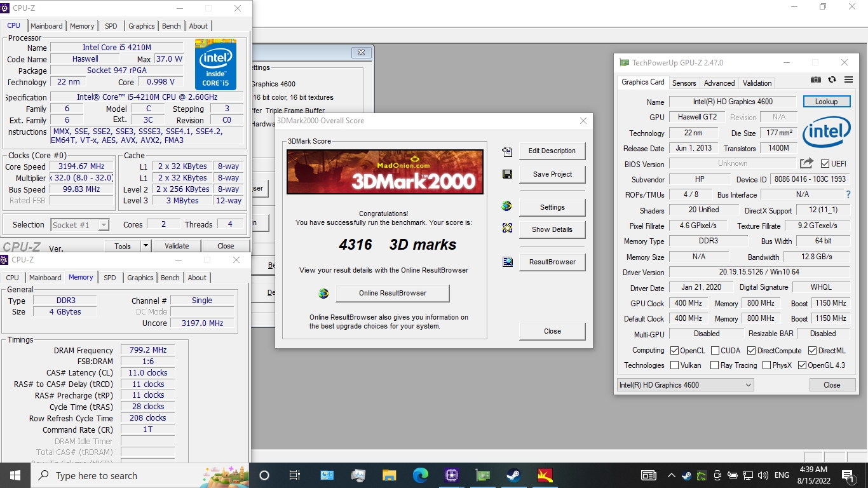Viewport: 868px width, 488px height.
Task: Click the BIOS export share icon
Action: click(806, 163)
